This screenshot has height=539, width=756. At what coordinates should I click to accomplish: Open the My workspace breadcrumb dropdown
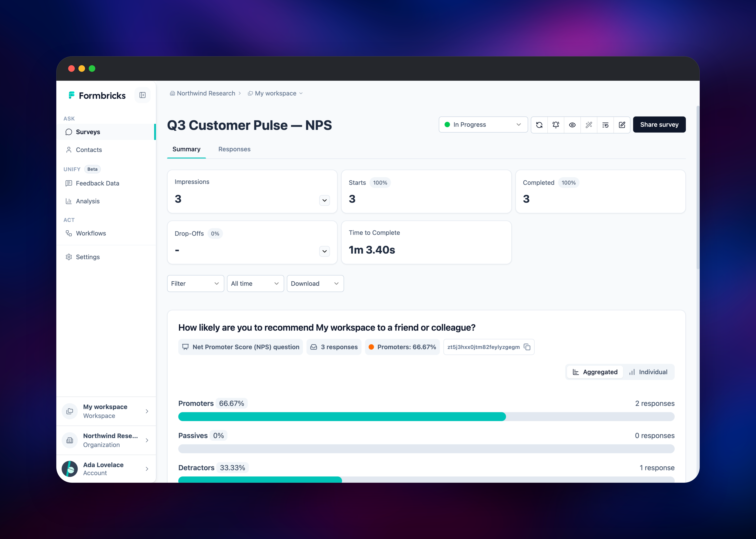coord(275,93)
